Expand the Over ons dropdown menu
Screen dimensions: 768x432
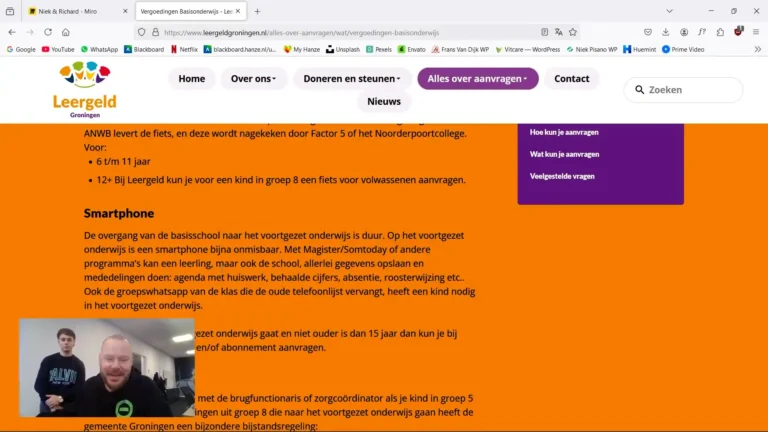(254, 79)
